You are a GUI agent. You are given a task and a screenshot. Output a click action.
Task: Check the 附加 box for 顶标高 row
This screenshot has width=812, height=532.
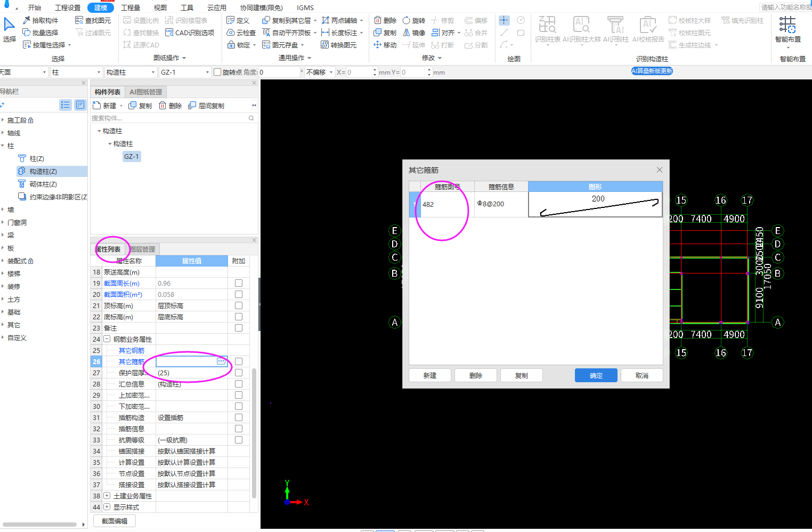[x=239, y=305]
